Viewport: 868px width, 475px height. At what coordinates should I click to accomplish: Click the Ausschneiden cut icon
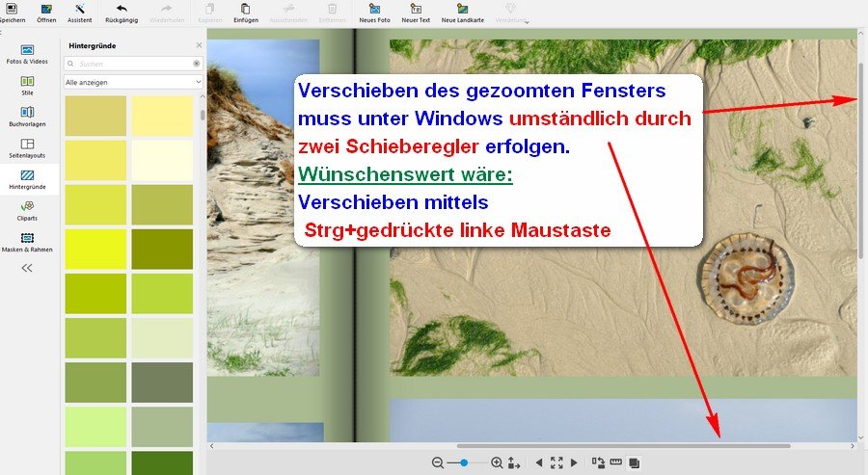point(288,9)
